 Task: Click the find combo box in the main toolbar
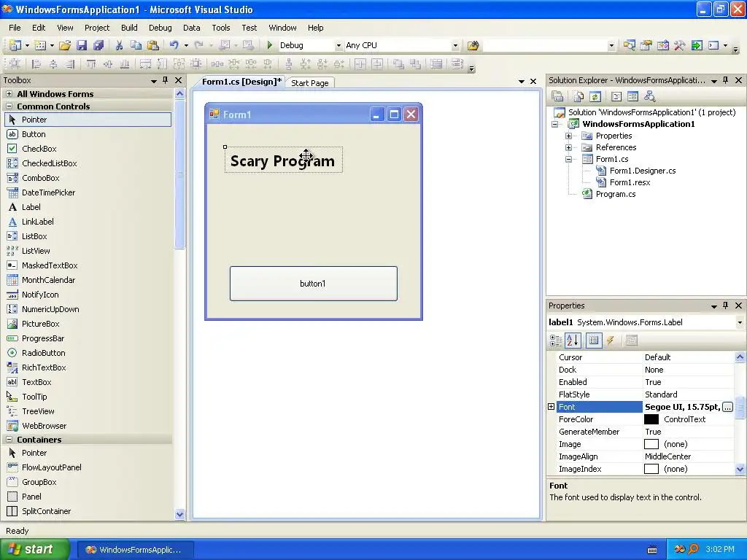(549, 46)
